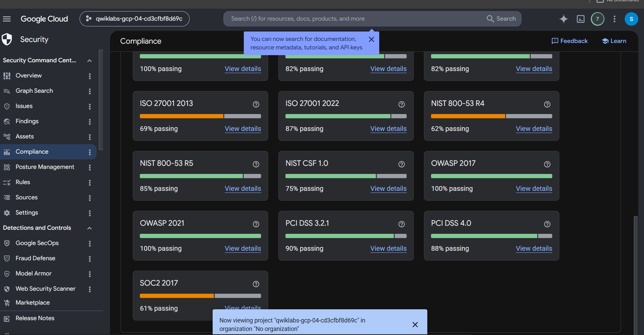Show help for SOC2 2017
Screen dimensions: 644x335
[256, 284]
